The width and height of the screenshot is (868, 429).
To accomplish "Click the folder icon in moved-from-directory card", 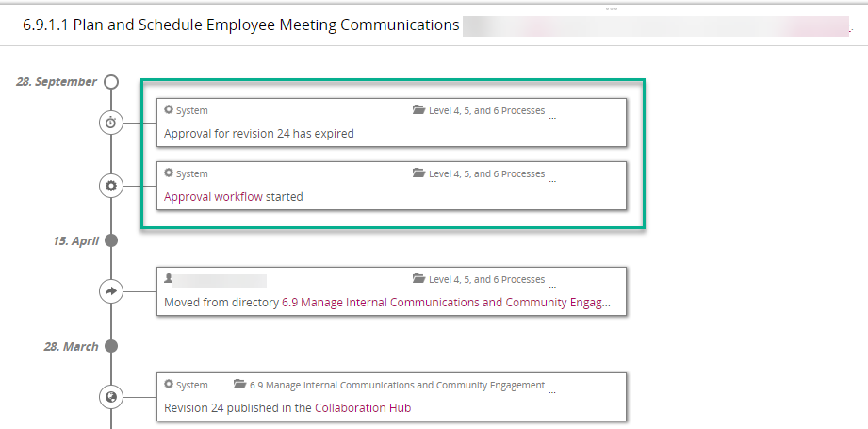I will [419, 279].
